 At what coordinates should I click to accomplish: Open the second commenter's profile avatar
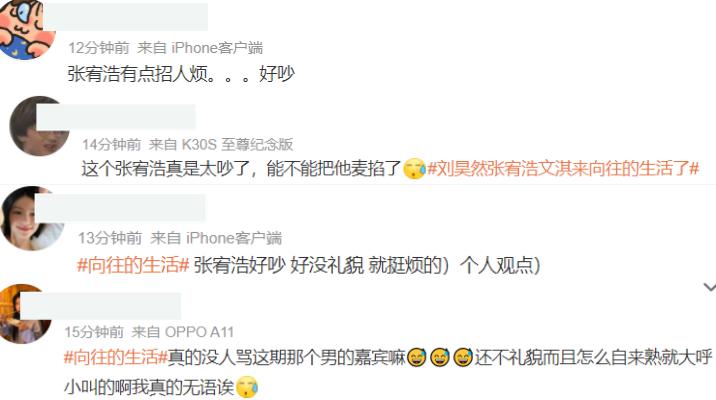click(40, 126)
